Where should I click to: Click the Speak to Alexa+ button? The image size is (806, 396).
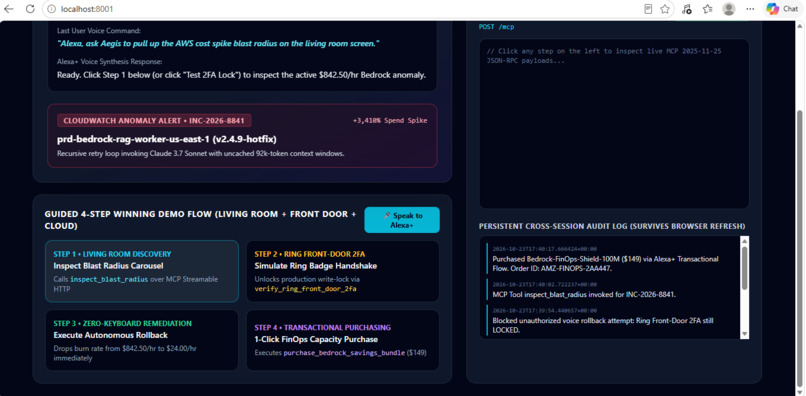[402, 220]
